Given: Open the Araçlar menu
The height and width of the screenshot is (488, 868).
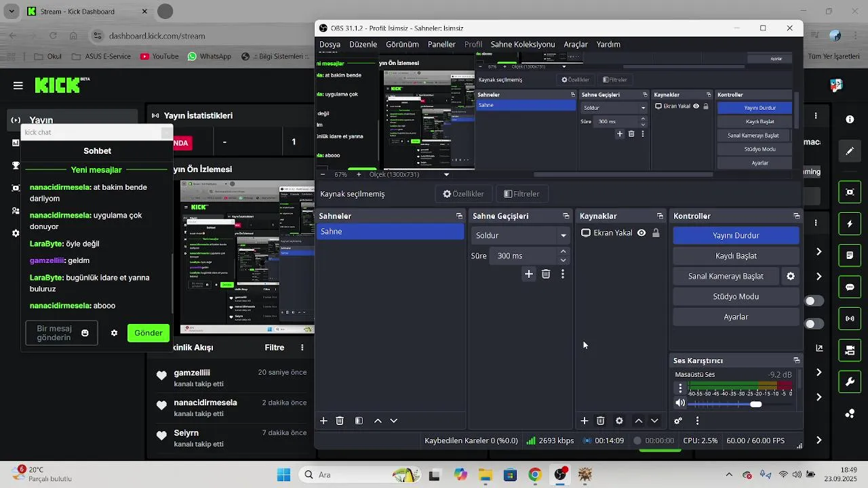Looking at the screenshot, I should coord(576,44).
